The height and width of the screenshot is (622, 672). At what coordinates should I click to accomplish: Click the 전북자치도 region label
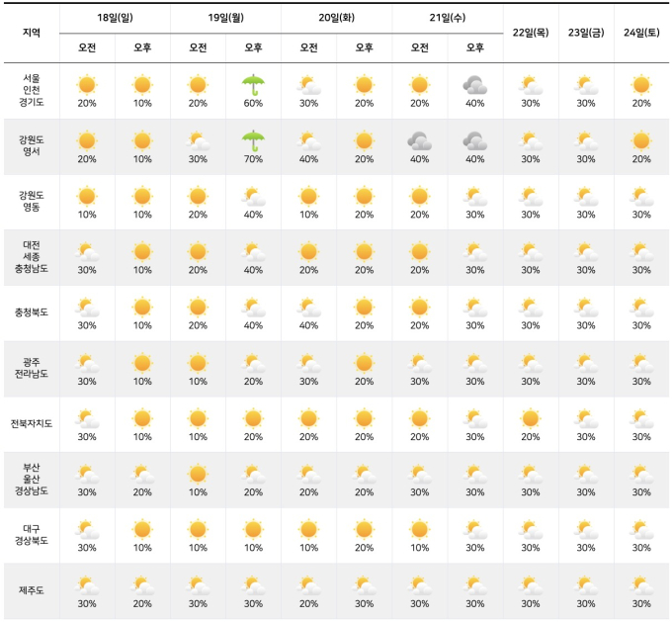click(32, 424)
